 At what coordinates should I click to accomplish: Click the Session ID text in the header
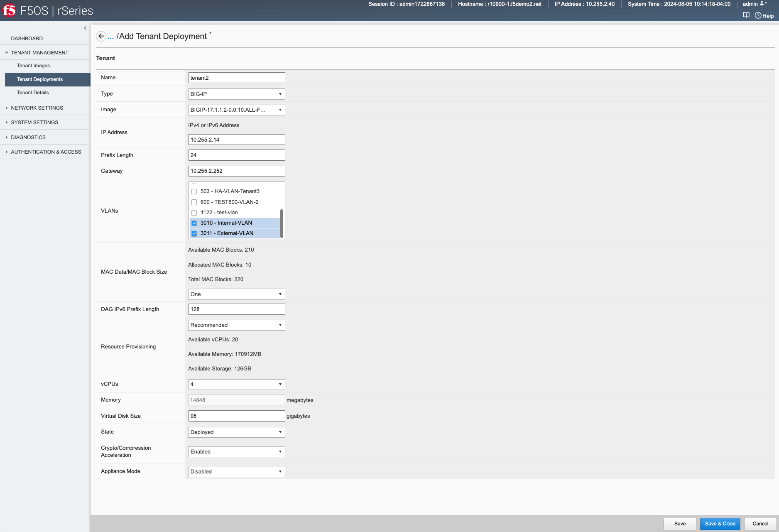[407, 4]
